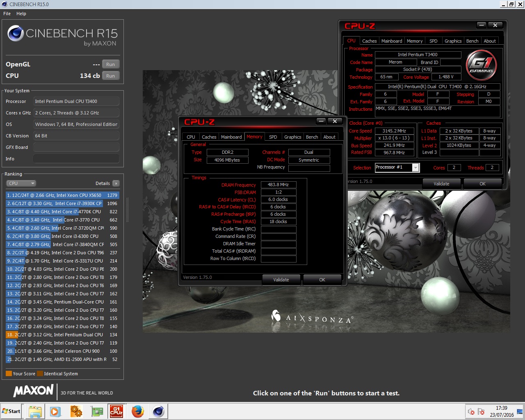Open Graphics tab in CPU-Z CPU window
Image resolution: width=525 pixels, height=420 pixels.
click(x=453, y=41)
